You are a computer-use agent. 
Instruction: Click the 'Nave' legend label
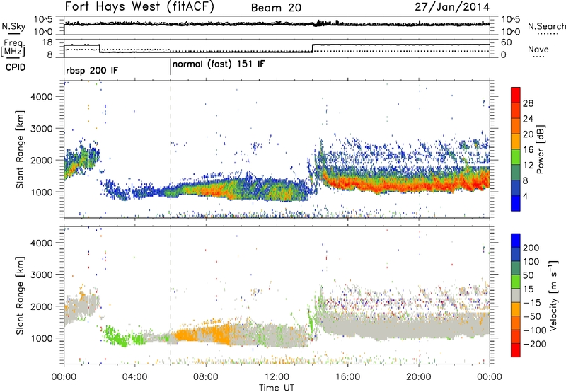coord(538,50)
